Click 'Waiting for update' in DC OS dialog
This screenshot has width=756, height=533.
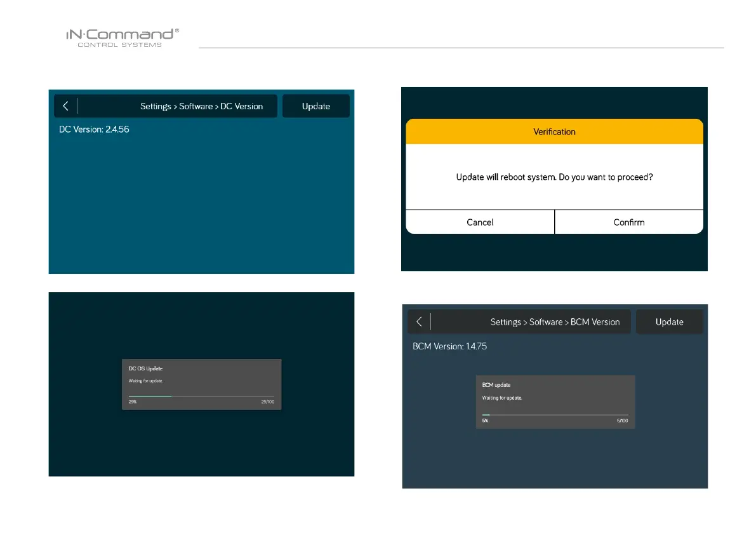pos(145,381)
